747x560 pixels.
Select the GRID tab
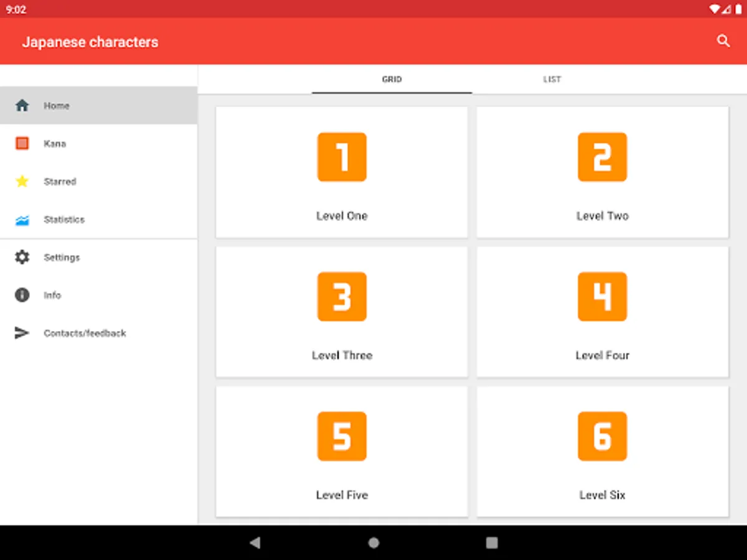[392, 79]
